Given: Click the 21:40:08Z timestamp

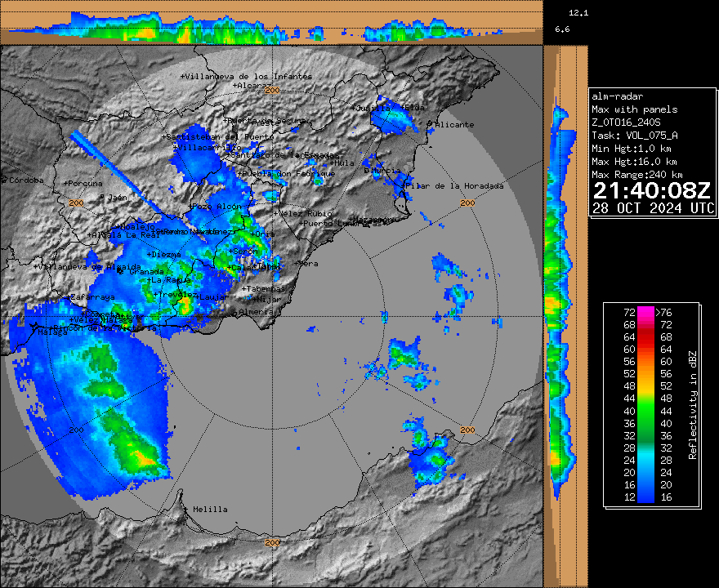Looking at the screenshot, I should tap(652, 190).
